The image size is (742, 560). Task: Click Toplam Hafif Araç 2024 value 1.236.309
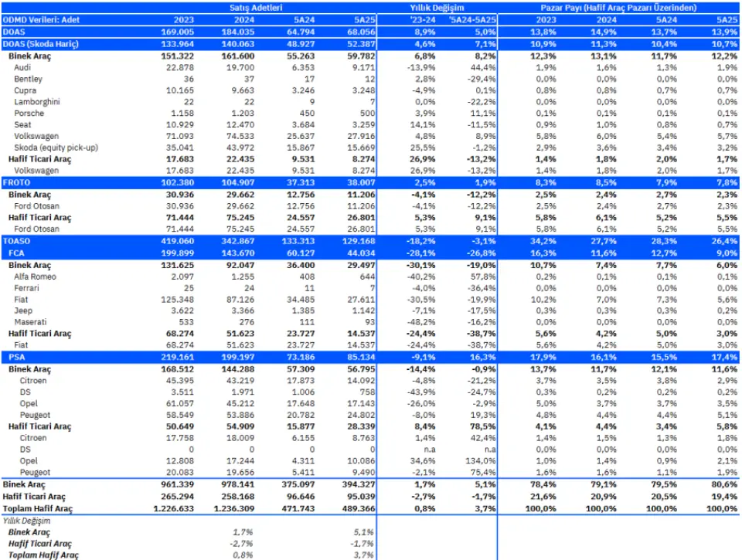tap(234, 509)
